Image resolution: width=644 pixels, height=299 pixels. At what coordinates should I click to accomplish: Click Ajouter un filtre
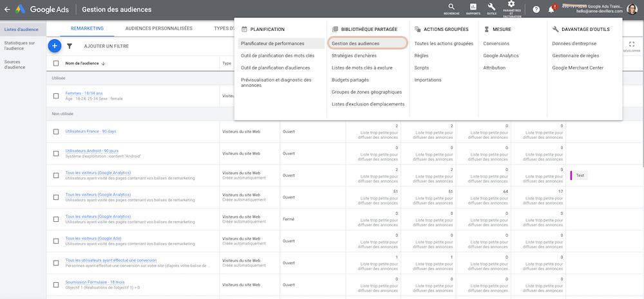[106, 46]
